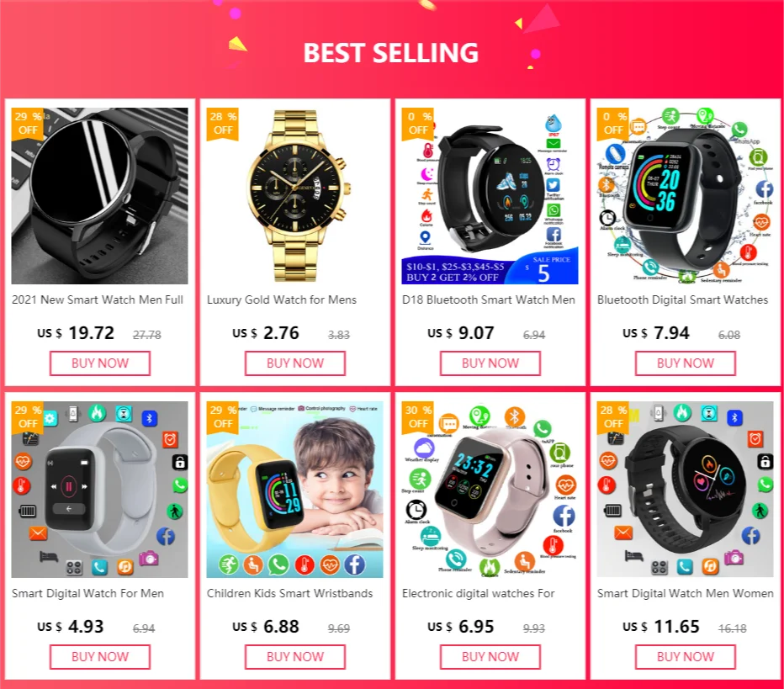Image resolution: width=784 pixels, height=689 pixels.
Task: Click the 29% OFF badge on 2021 Smart Watch
Action: pos(28,124)
